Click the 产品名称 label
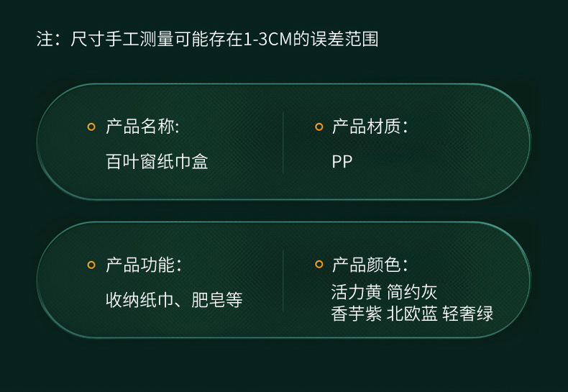Viewport: 568px width, 392px height. click(x=142, y=127)
